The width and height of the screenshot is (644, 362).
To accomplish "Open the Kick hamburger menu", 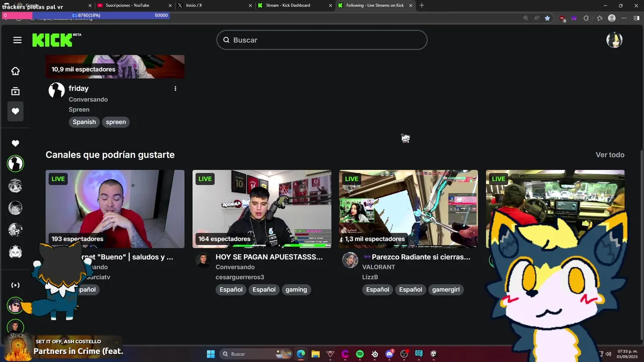I will (x=18, y=40).
